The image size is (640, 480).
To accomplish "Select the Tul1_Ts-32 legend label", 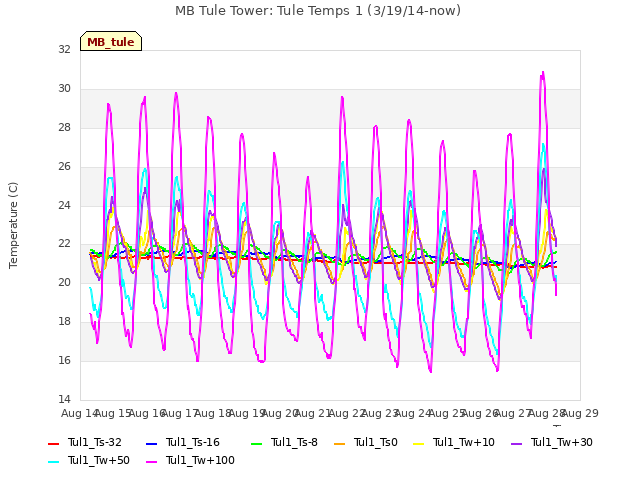I will pos(95,442).
